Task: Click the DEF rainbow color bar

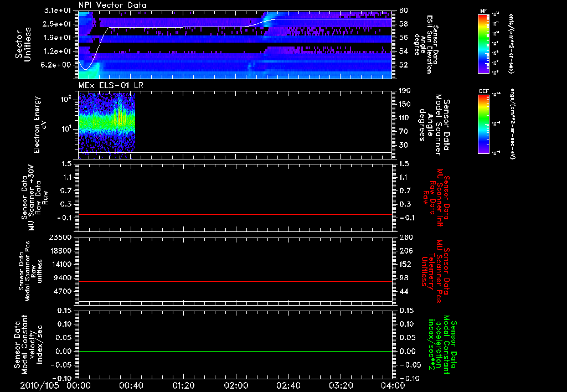Action: coord(483,124)
